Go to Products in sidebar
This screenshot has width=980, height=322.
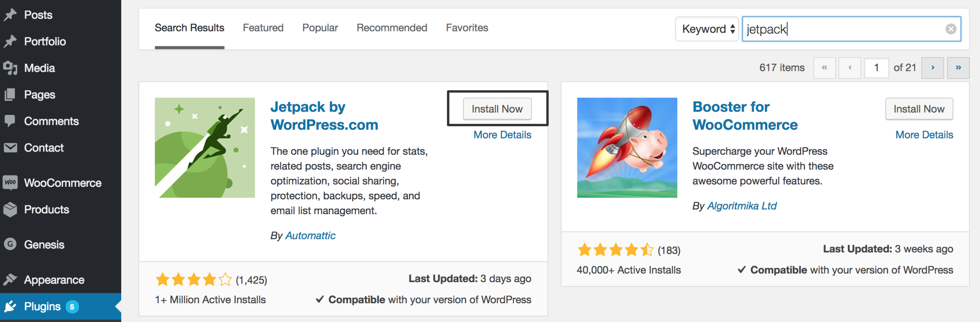click(x=47, y=210)
